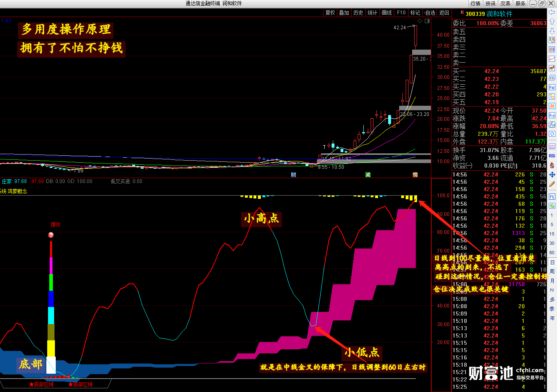Screen dimensions: 557x392
Task: Click the F10 company info sidebar icon
Action: (x=552, y=87)
